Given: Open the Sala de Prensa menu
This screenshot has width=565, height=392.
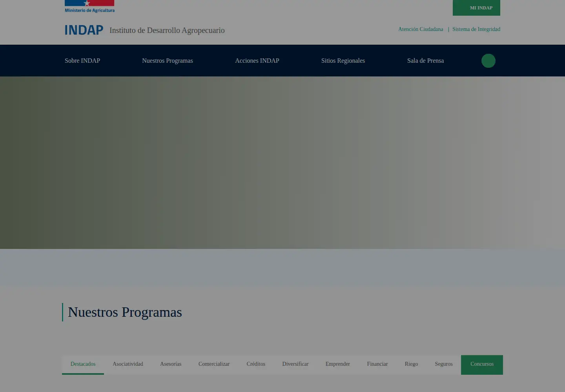Looking at the screenshot, I should pos(425,61).
